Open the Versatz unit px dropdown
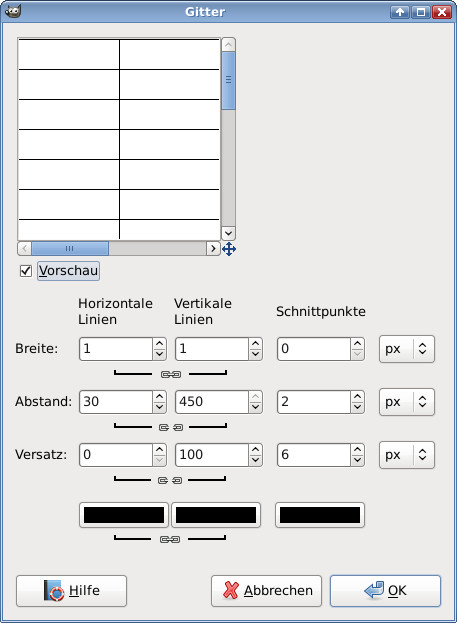Screen dimensions: 457x623 click(x=407, y=455)
